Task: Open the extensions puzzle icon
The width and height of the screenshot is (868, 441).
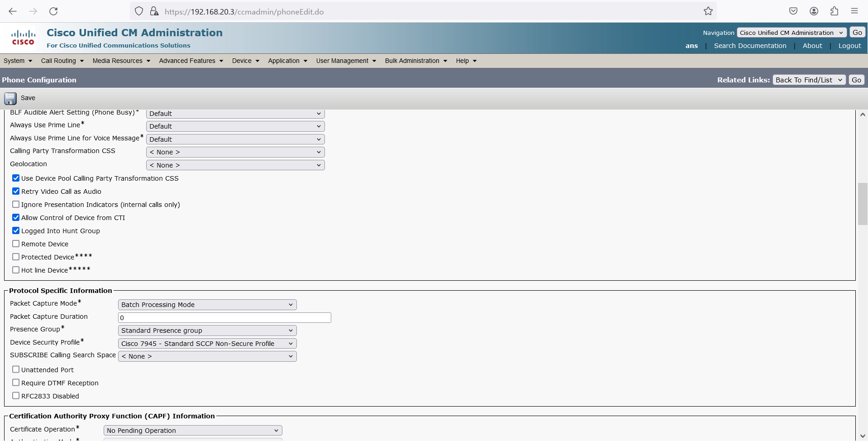Action: (834, 11)
